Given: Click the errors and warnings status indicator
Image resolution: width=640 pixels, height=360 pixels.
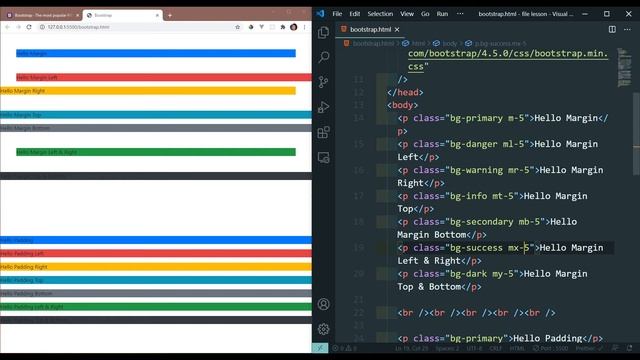Looking at the screenshot, I should (x=344, y=348).
